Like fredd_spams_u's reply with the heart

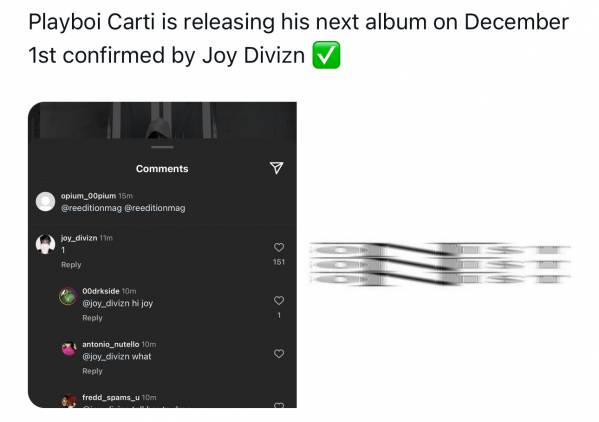tap(279, 405)
